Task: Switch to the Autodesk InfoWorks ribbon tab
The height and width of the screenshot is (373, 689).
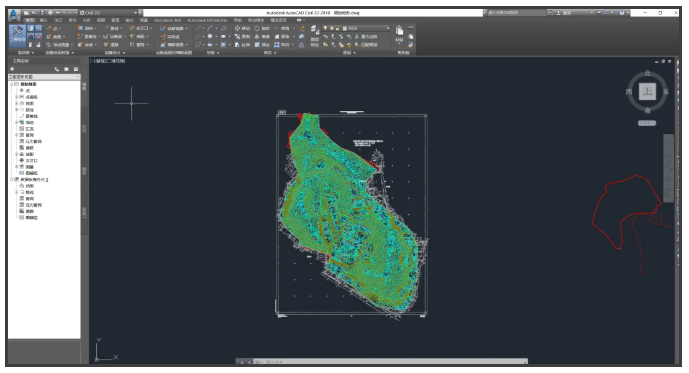Action: (x=207, y=20)
